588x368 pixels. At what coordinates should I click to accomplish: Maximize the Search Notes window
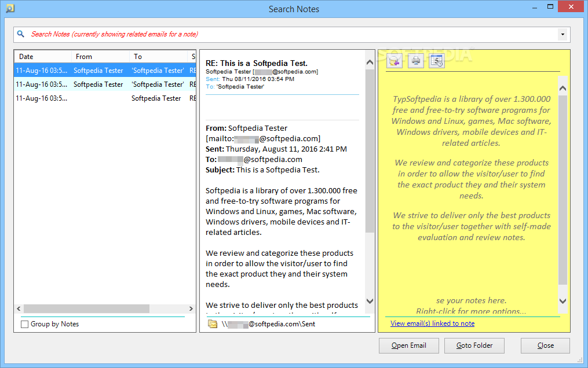tap(550, 7)
